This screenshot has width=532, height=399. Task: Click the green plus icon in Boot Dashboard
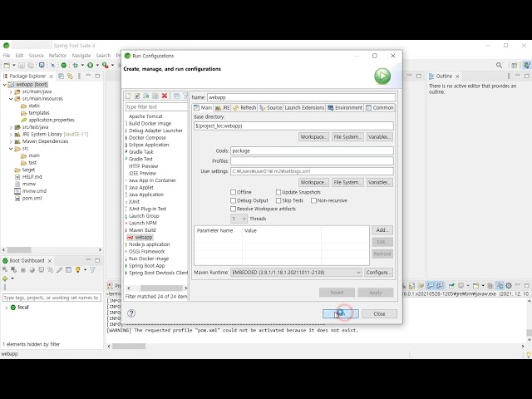point(5,278)
